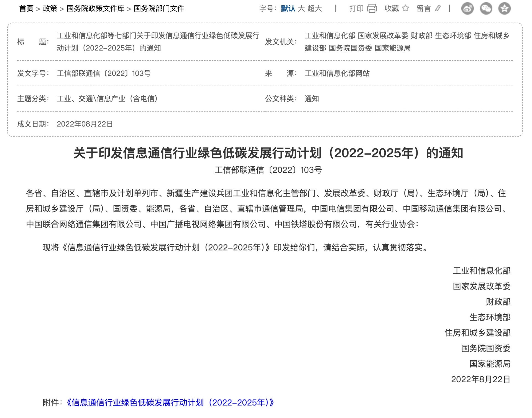This screenshot has width=532, height=418.
Task: Click the printer icon
Action: pos(372,9)
